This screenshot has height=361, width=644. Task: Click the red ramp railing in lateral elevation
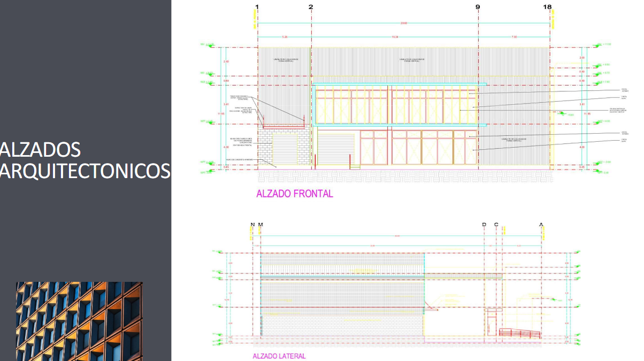[x=519, y=333]
